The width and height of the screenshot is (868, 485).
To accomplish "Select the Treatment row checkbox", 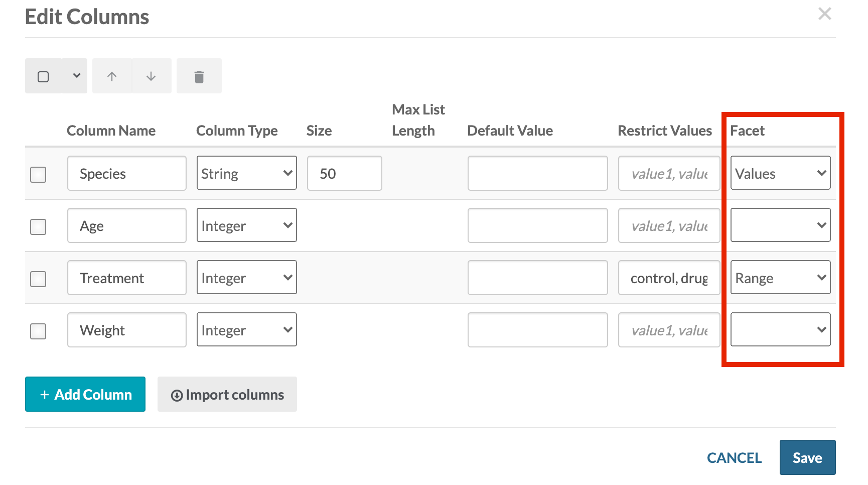I will click(x=38, y=279).
